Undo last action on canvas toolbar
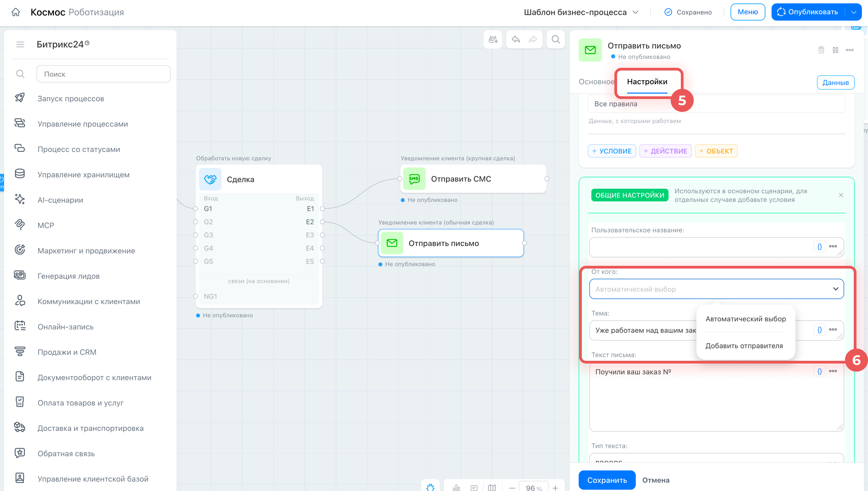Image resolution: width=868 pixels, height=491 pixels. coord(516,40)
